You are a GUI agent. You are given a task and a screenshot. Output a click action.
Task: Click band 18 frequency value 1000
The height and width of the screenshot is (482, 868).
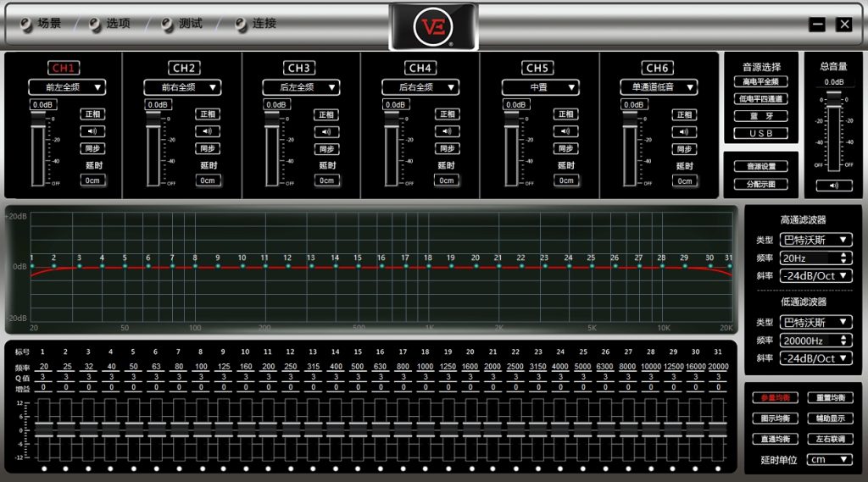click(426, 366)
